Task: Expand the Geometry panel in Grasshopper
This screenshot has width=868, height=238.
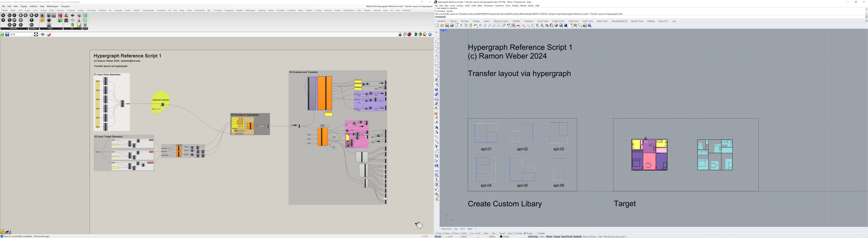Action: [x=27, y=29]
